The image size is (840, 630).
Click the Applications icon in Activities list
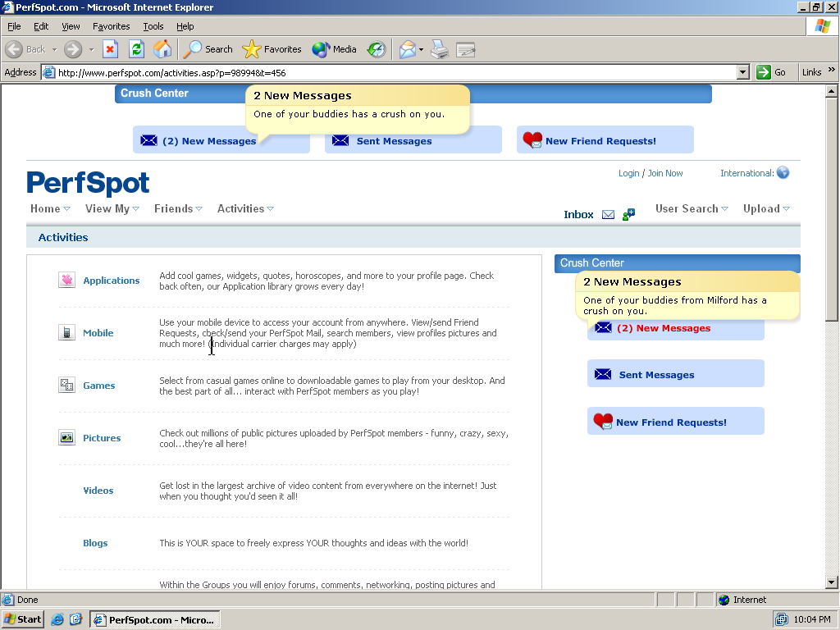(x=66, y=280)
